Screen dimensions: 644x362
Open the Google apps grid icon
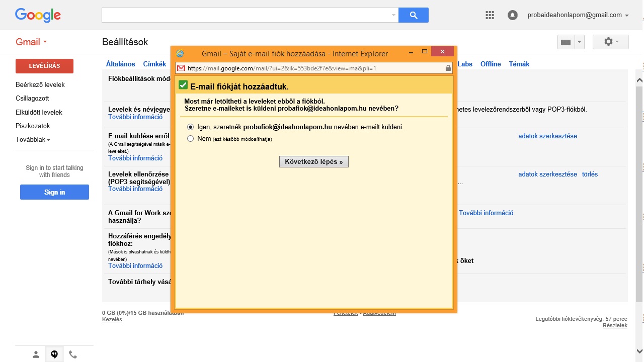(490, 15)
